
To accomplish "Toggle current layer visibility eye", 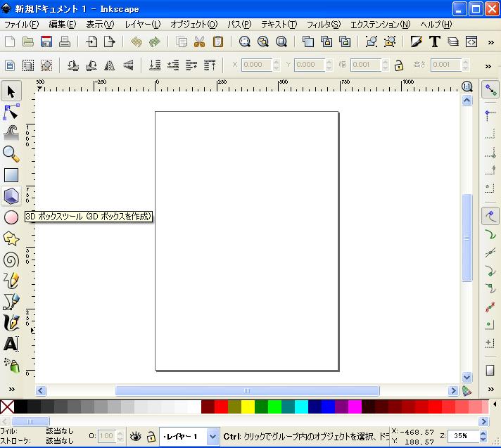I will point(136,437).
